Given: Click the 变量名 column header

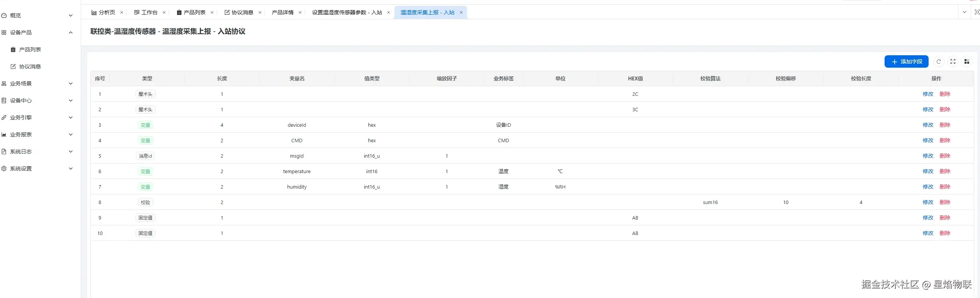Looking at the screenshot, I should tap(297, 78).
